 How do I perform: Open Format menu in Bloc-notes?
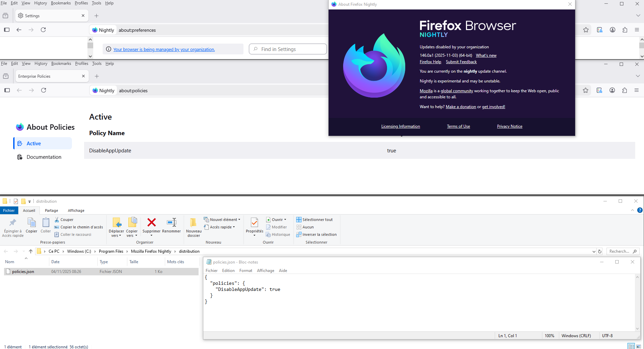pos(246,271)
